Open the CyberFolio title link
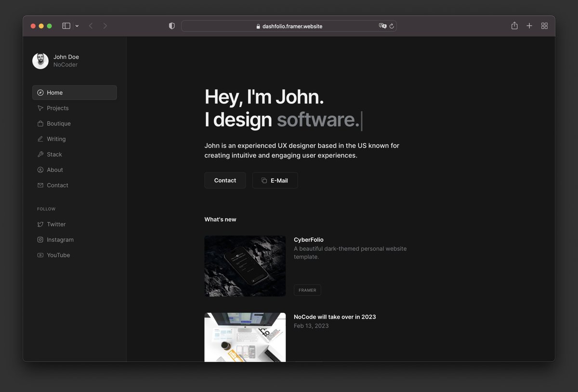The image size is (578, 392). point(309,239)
